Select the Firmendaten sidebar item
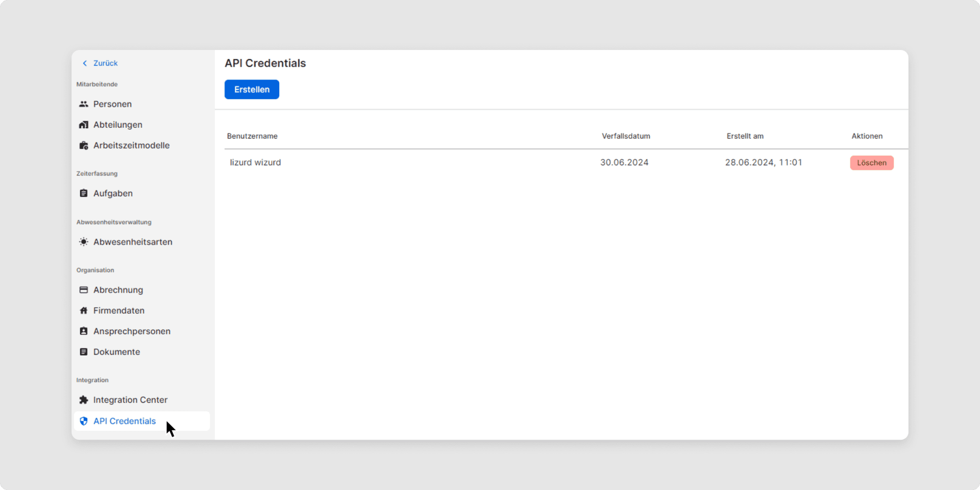Screen dimensions: 980x490 point(118,311)
